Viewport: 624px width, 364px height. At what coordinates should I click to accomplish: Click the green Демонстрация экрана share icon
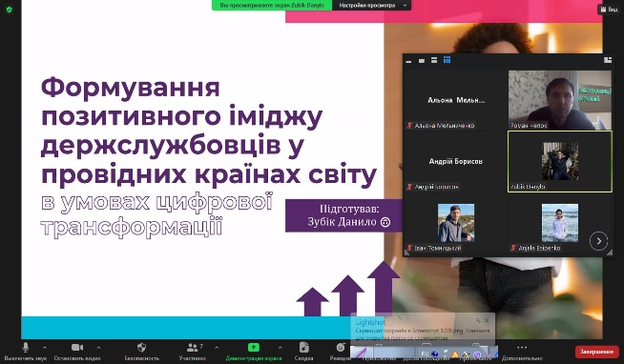point(254,348)
